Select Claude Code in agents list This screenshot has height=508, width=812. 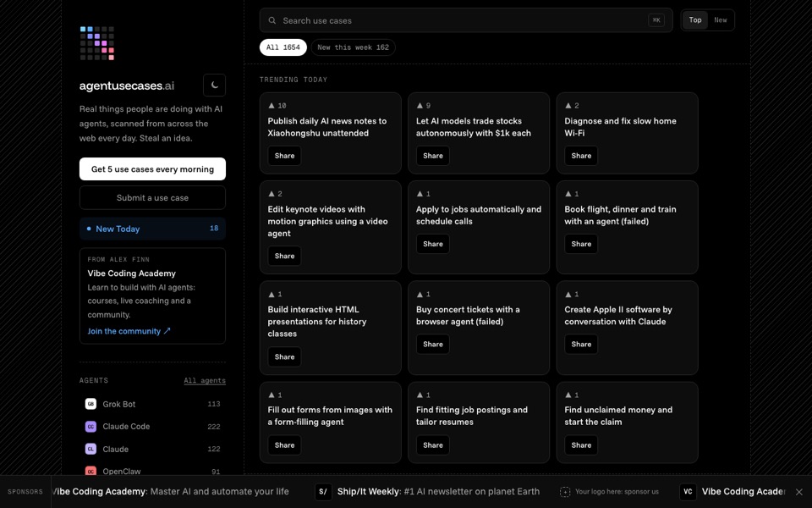[x=152, y=427]
